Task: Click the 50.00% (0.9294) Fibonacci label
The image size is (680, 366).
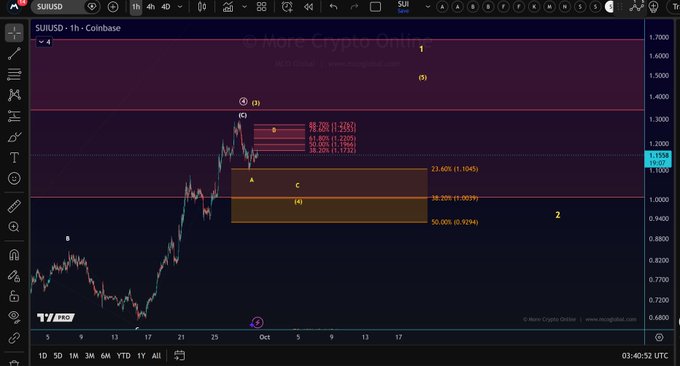Action: [454, 222]
